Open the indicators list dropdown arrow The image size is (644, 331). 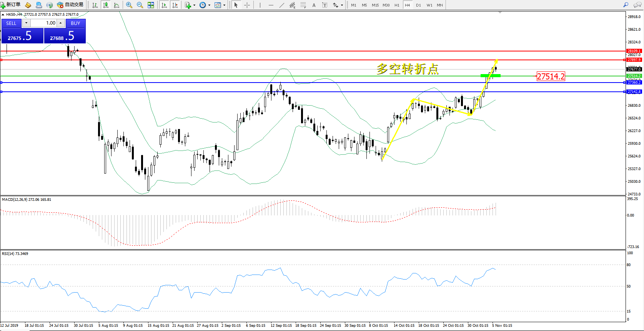(x=194, y=5)
